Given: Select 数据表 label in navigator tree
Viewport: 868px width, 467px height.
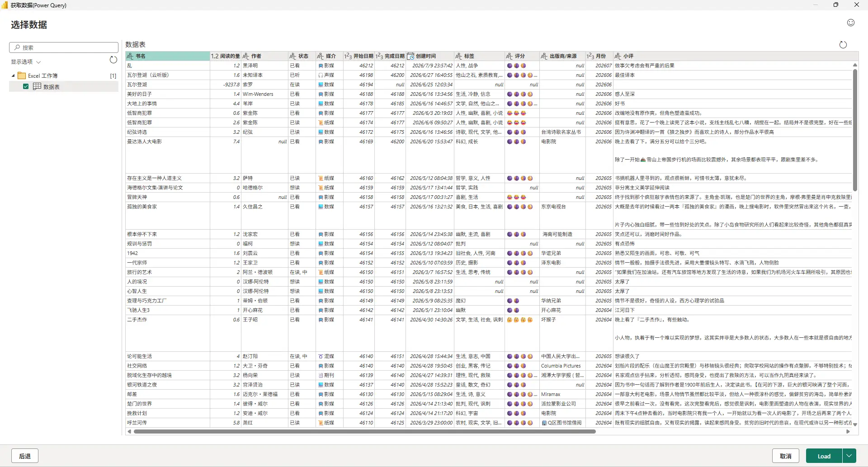Looking at the screenshot, I should (51, 87).
